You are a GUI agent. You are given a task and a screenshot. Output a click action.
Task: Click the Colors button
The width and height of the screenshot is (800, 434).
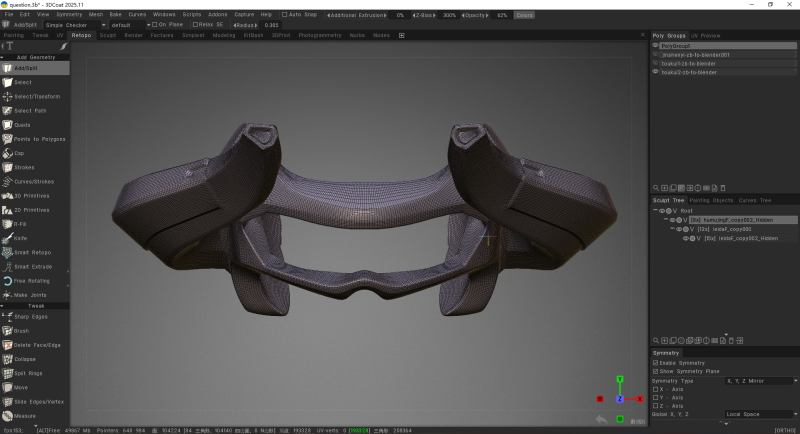tap(524, 15)
